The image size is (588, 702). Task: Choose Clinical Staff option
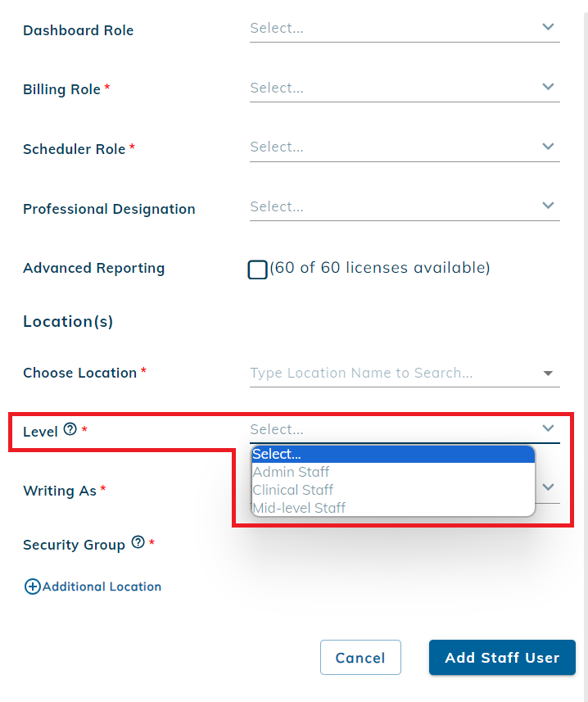[292, 490]
